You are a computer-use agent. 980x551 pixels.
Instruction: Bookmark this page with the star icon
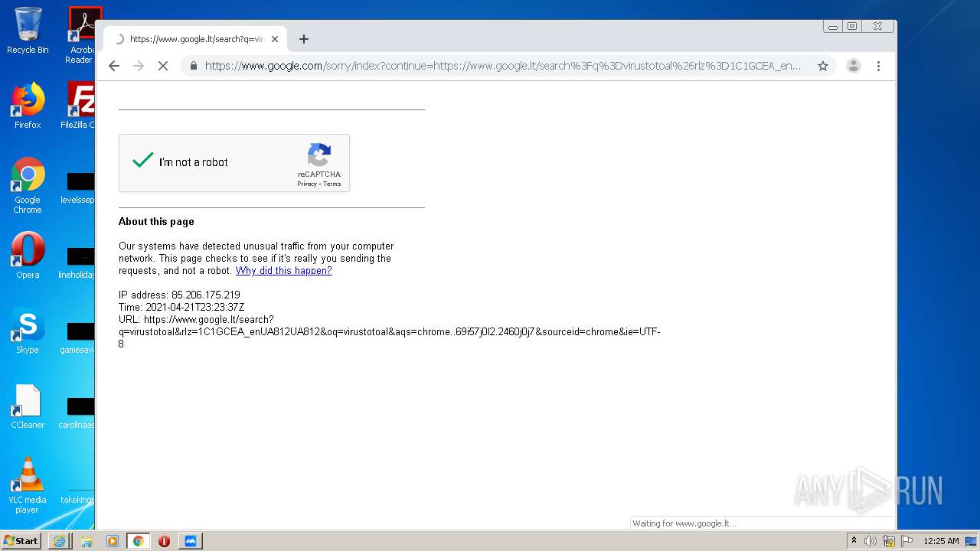[823, 66]
